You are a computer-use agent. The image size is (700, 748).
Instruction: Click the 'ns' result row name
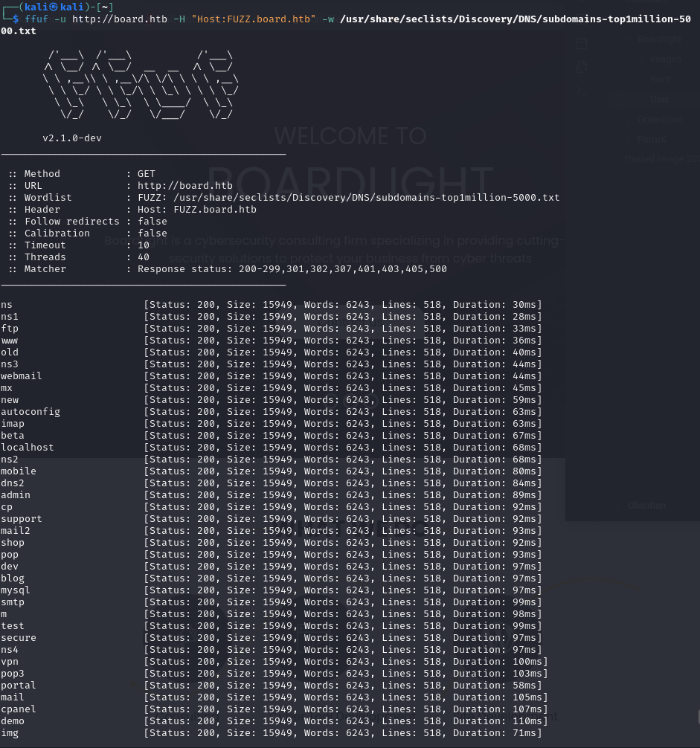coord(6,305)
